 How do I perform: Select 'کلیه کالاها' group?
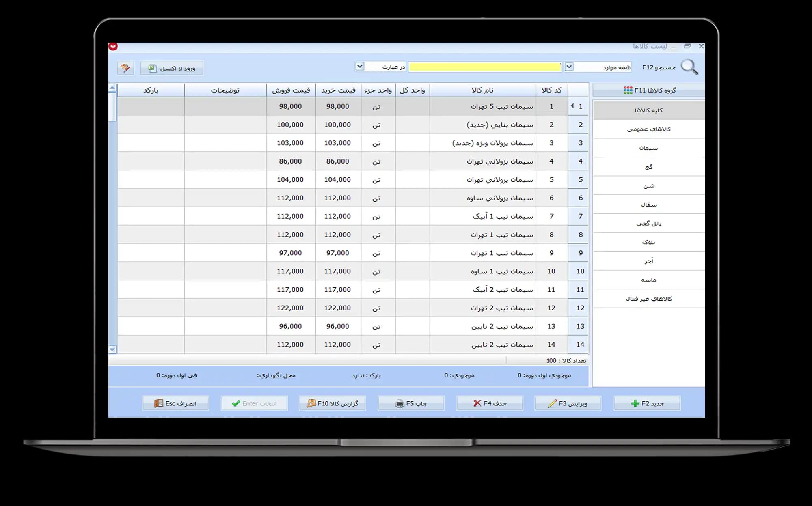[x=649, y=110]
